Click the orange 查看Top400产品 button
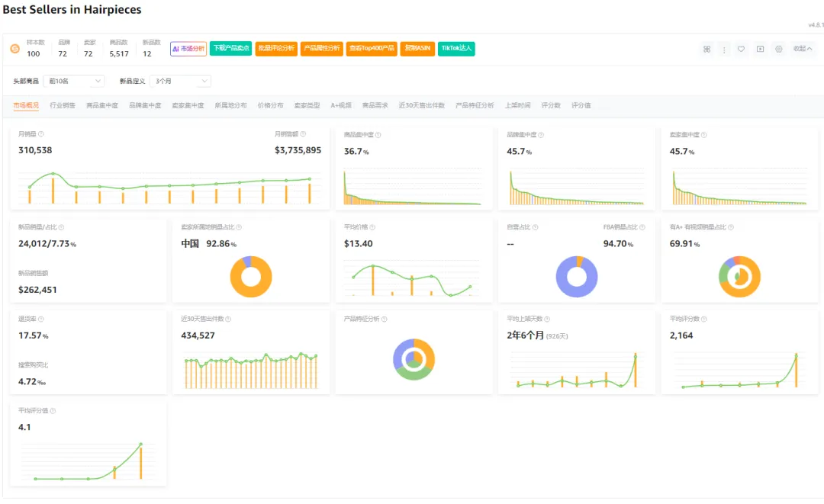 tap(372, 49)
